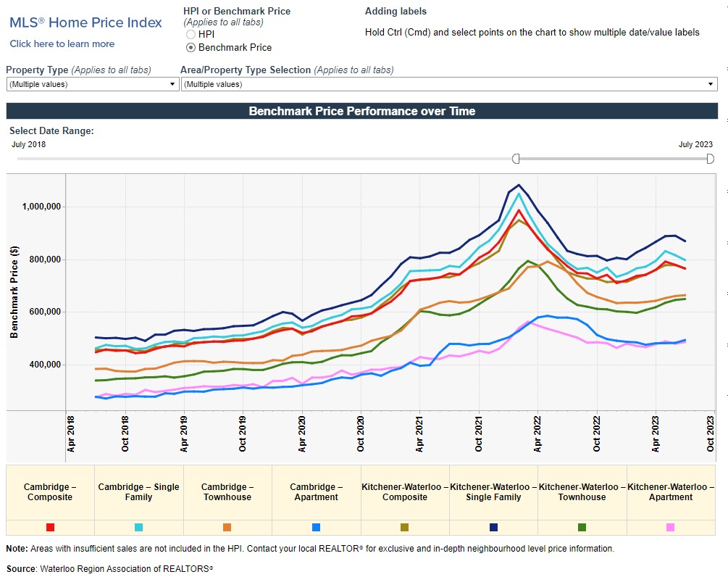The width and height of the screenshot is (728, 577).
Task: Click the navy Kitchener-Waterloo Single Family swatch
Action: (x=493, y=528)
